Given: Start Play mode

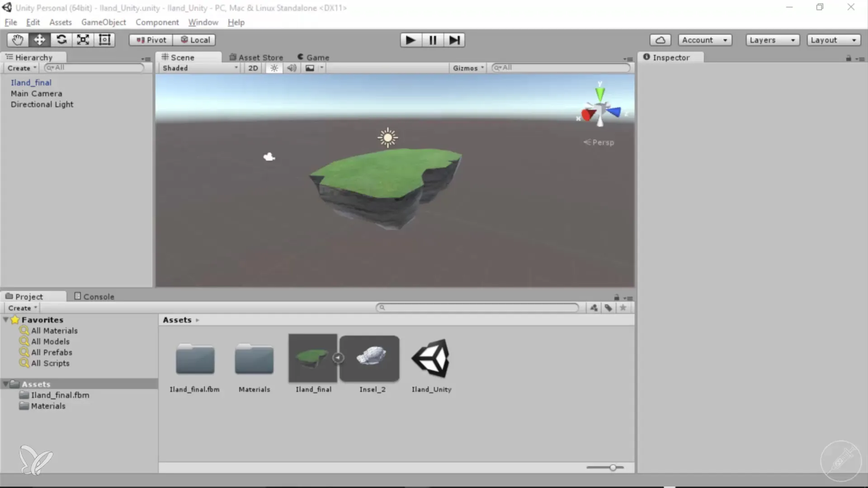Looking at the screenshot, I should pyautogui.click(x=410, y=40).
